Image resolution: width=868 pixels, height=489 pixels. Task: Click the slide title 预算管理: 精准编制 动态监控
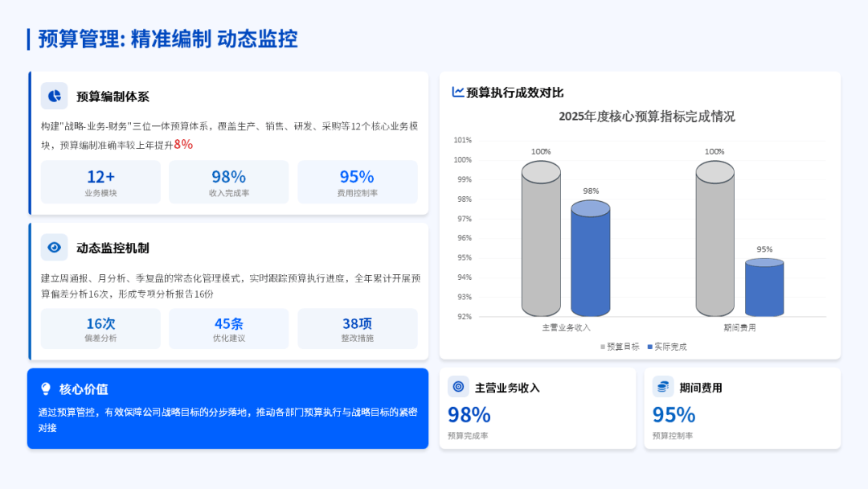pos(168,39)
